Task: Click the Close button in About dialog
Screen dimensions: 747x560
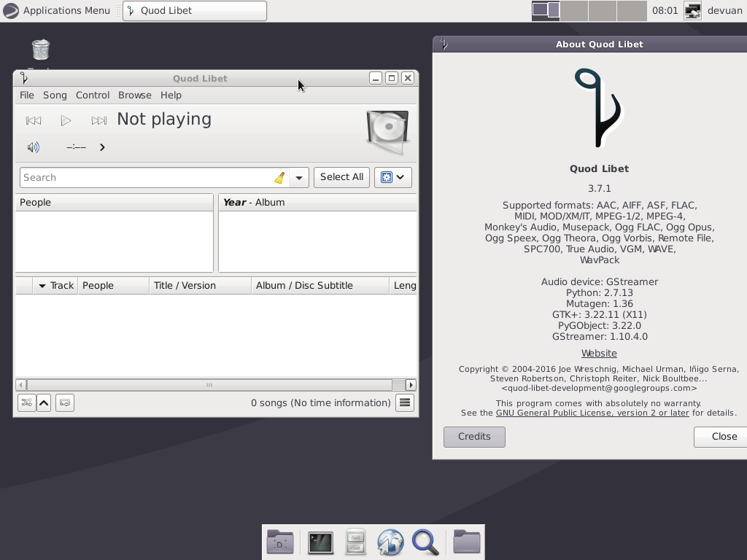Action: click(x=720, y=437)
